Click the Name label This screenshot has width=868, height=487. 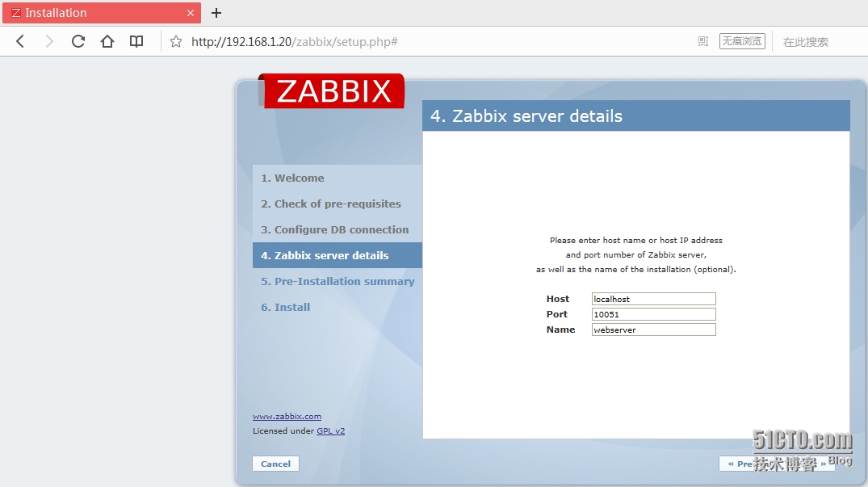coord(560,330)
